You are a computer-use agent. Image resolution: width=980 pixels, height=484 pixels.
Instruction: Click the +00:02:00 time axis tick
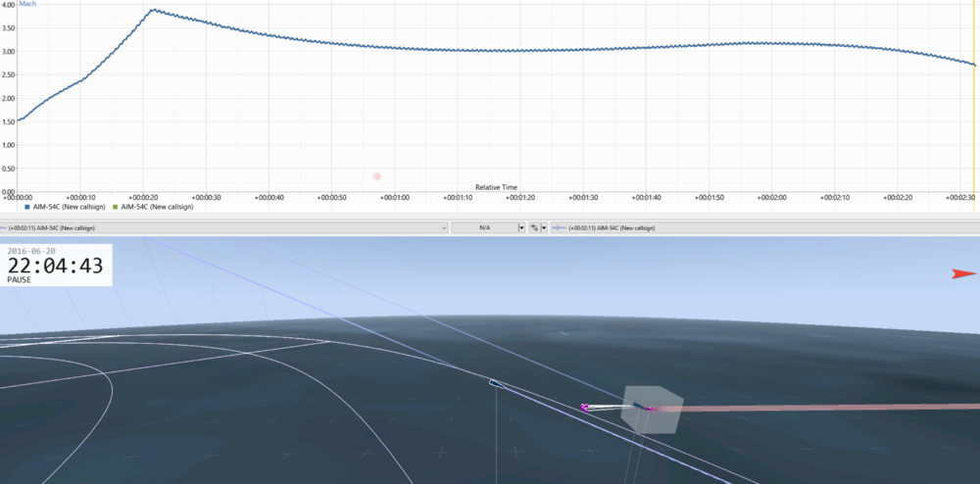(x=771, y=197)
